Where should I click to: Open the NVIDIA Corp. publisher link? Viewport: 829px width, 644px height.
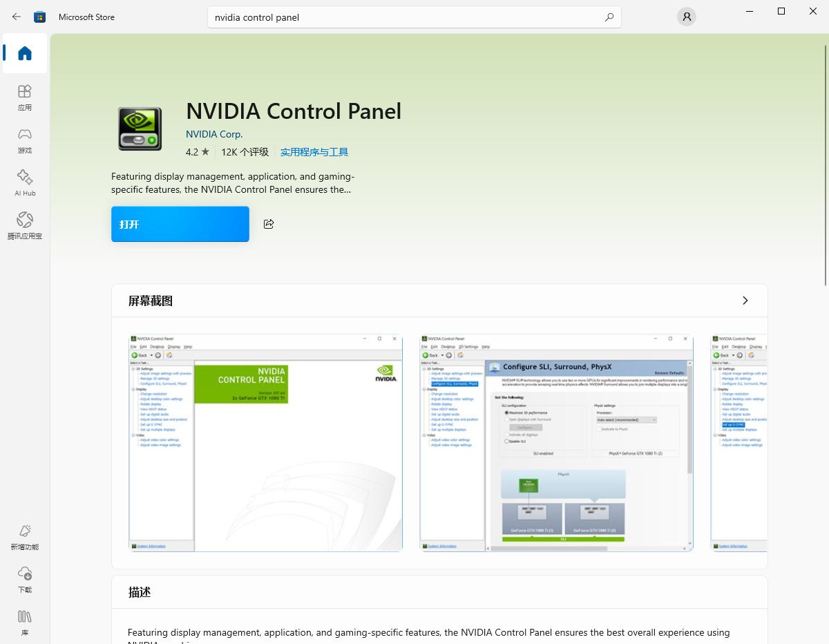click(x=214, y=134)
